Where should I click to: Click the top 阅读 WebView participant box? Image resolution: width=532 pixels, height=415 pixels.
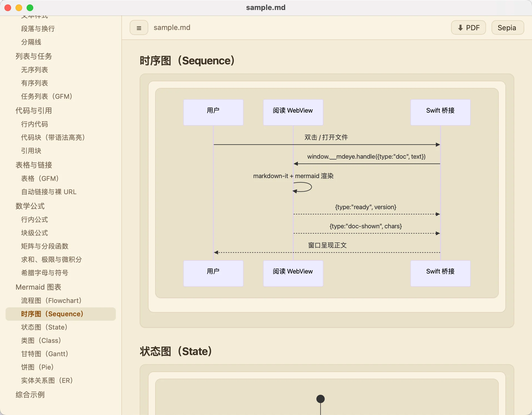click(x=293, y=112)
